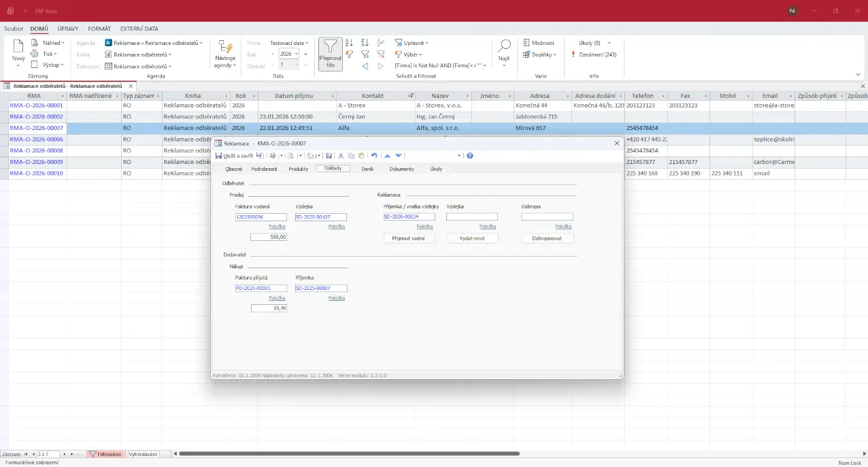Click the cut scissors icon in dialog

(341, 156)
